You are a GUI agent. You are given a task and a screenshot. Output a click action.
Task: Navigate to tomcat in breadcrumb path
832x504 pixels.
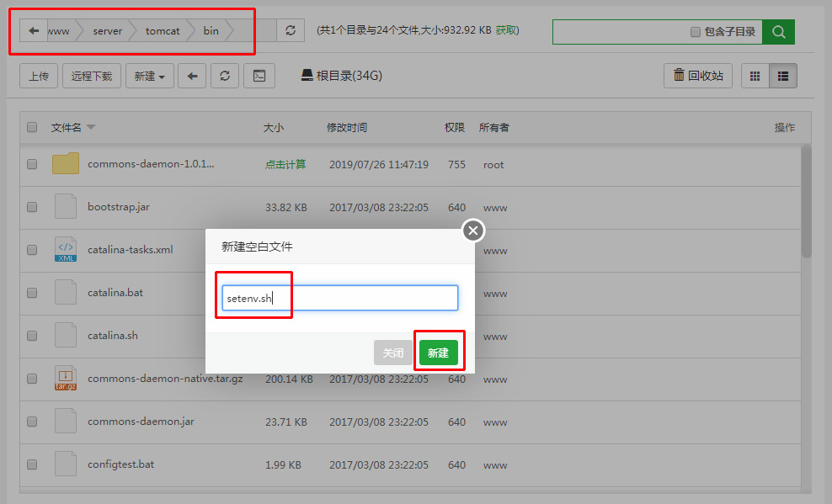(x=162, y=31)
